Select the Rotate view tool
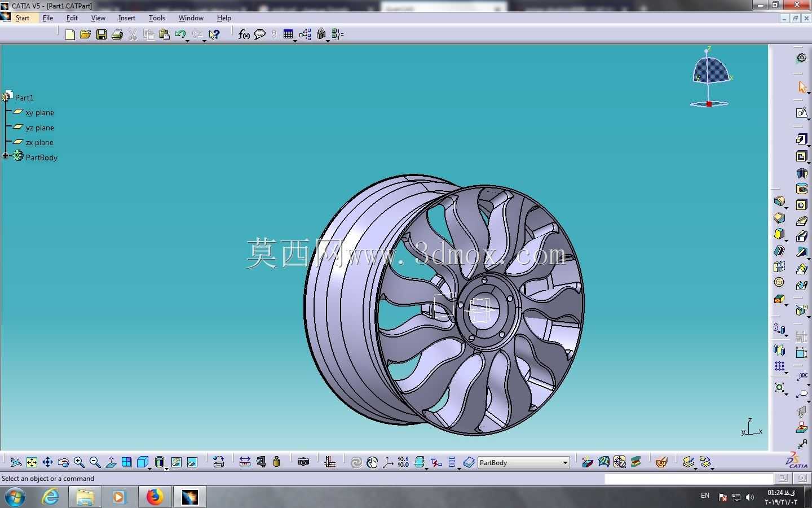 click(63, 462)
